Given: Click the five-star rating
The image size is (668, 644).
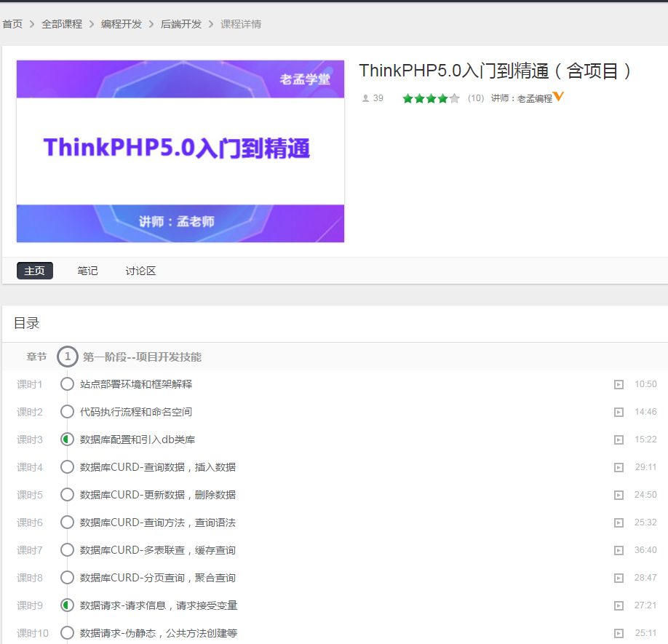Looking at the screenshot, I should (x=431, y=98).
